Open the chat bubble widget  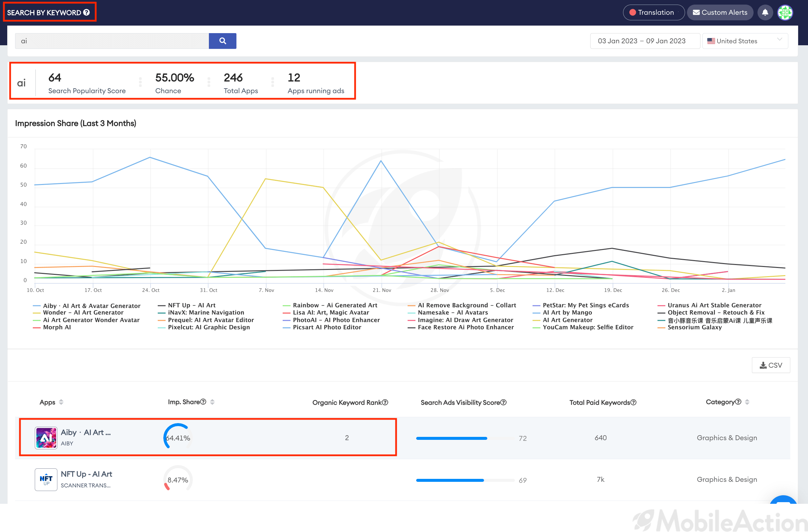coord(783,500)
